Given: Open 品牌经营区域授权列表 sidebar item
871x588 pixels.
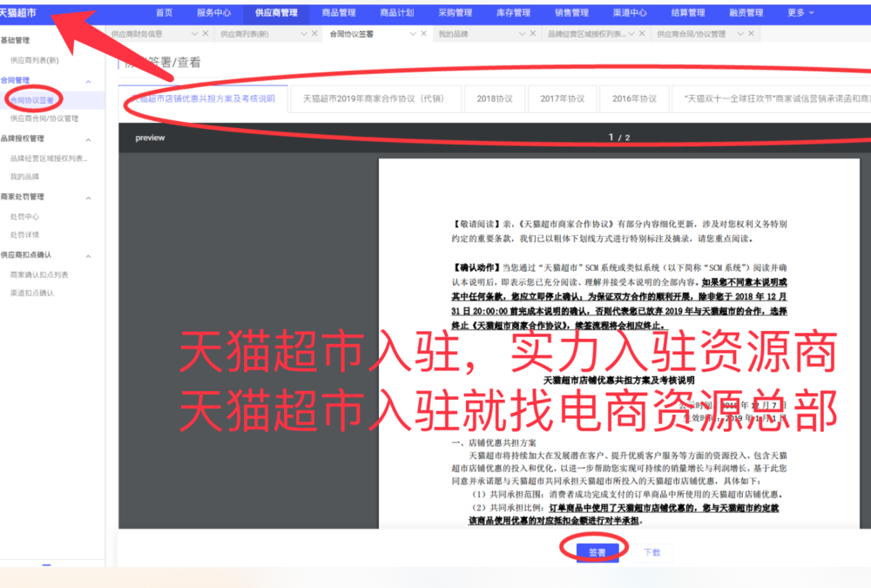Looking at the screenshot, I should (49, 159).
